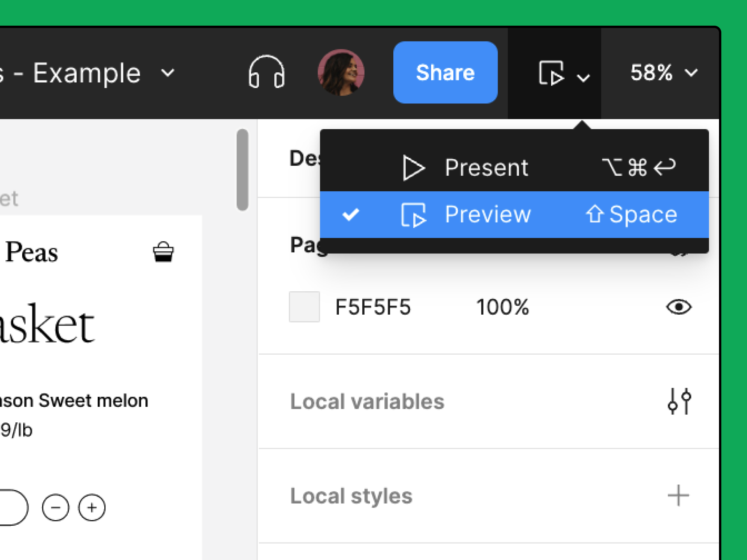Click the blue Share button
Image resolution: width=747 pixels, height=560 pixels.
(x=445, y=72)
